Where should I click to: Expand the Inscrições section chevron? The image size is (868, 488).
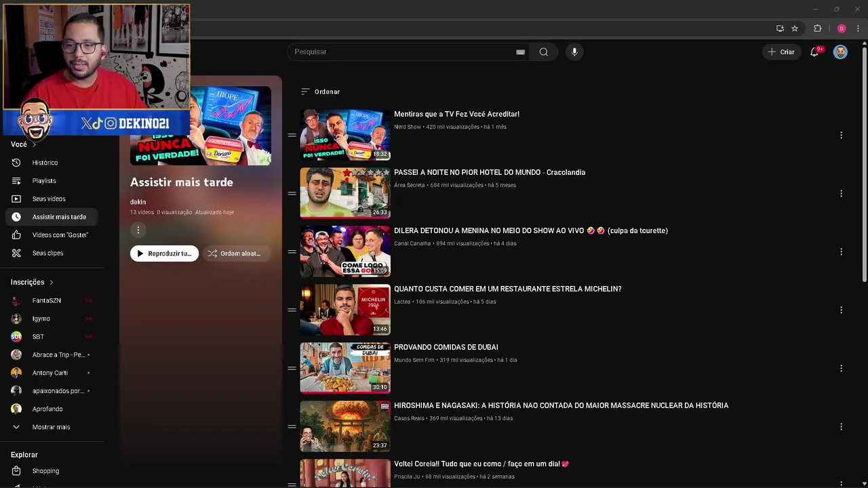(x=51, y=282)
